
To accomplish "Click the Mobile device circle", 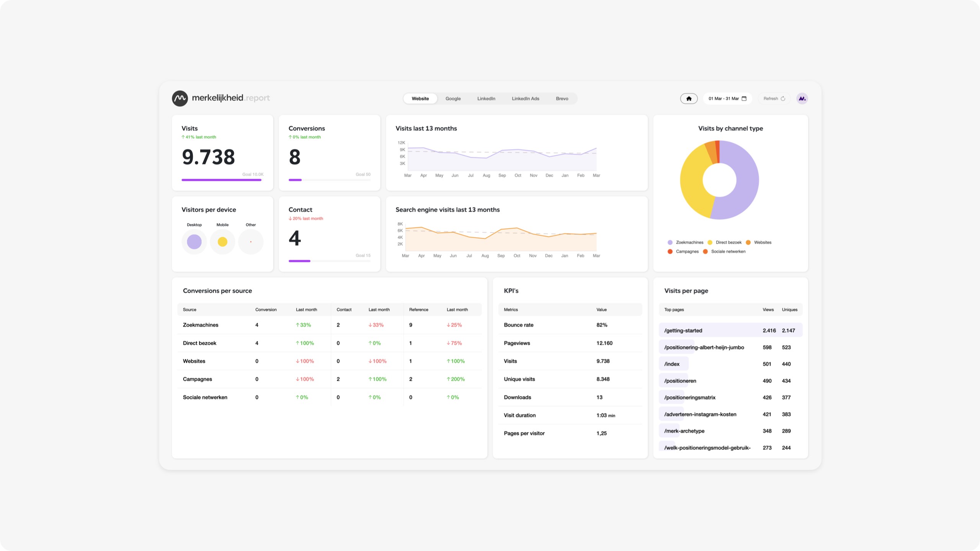I will pos(222,242).
